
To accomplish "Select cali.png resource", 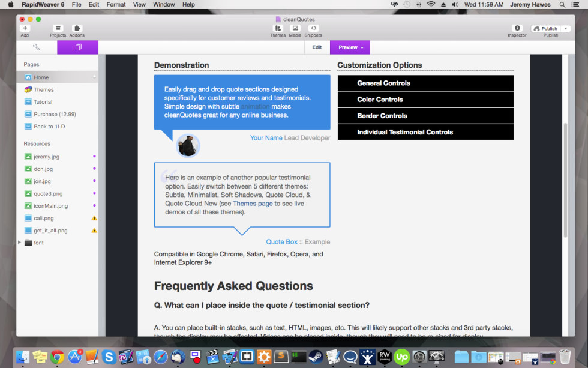I will 57,218.
